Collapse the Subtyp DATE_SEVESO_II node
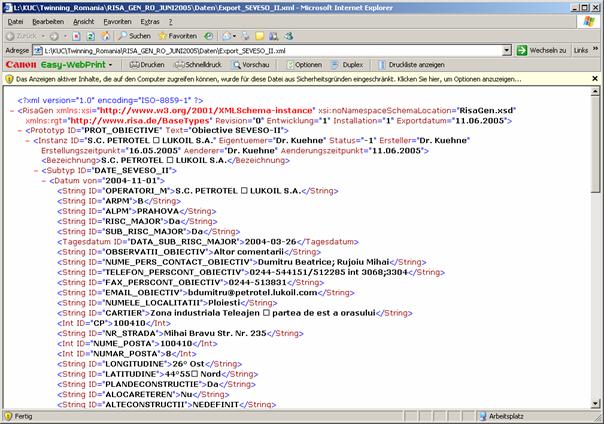 click(x=44, y=170)
